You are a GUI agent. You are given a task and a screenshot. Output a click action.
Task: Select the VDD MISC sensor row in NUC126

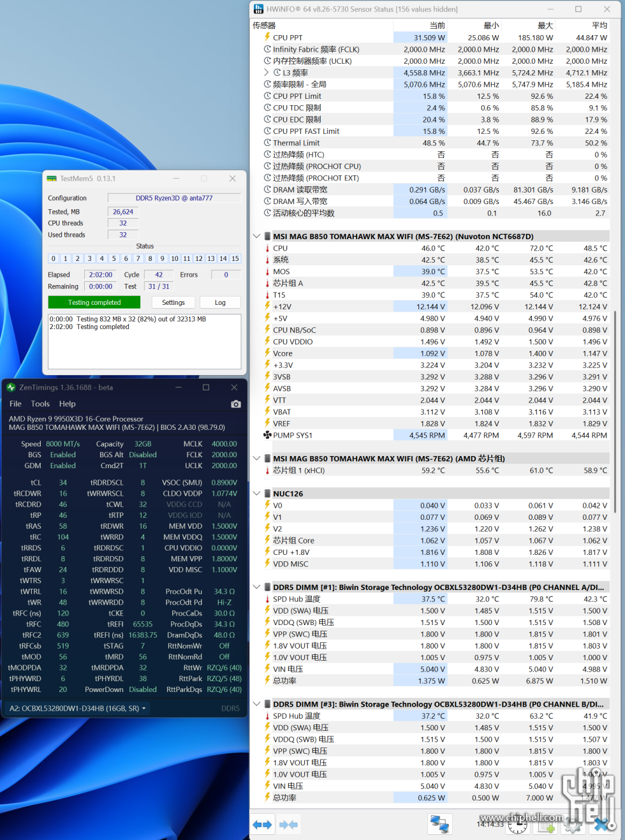(x=430, y=564)
